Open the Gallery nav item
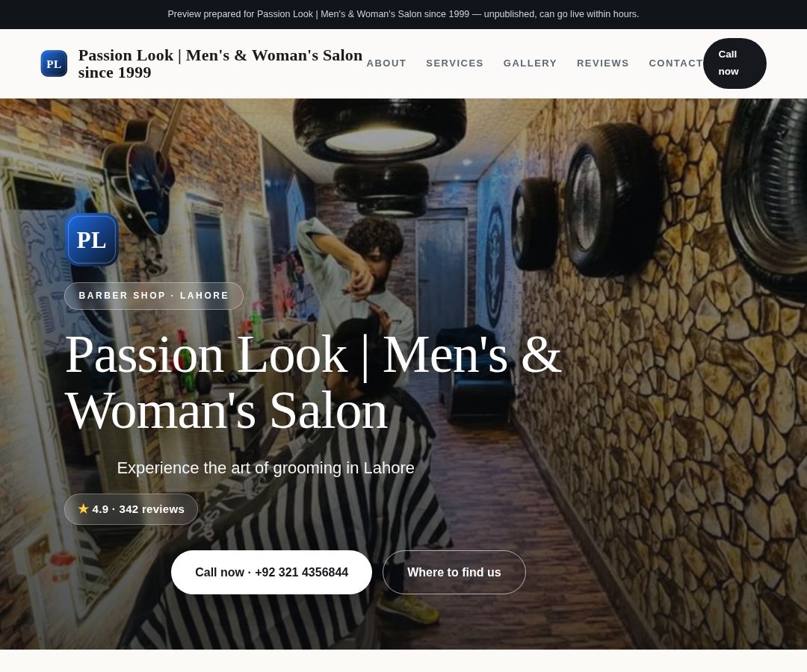807x672 pixels. [x=530, y=63]
